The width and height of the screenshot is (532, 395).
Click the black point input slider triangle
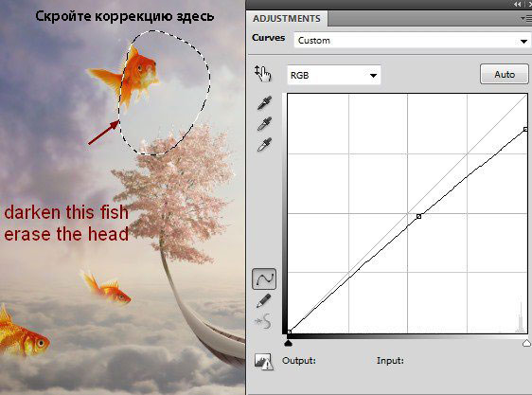pyautogui.click(x=288, y=343)
